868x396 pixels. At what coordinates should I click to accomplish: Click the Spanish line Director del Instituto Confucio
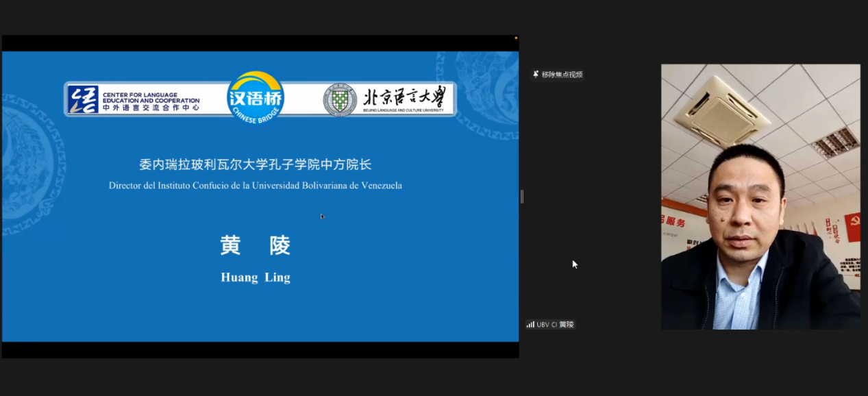255,185
